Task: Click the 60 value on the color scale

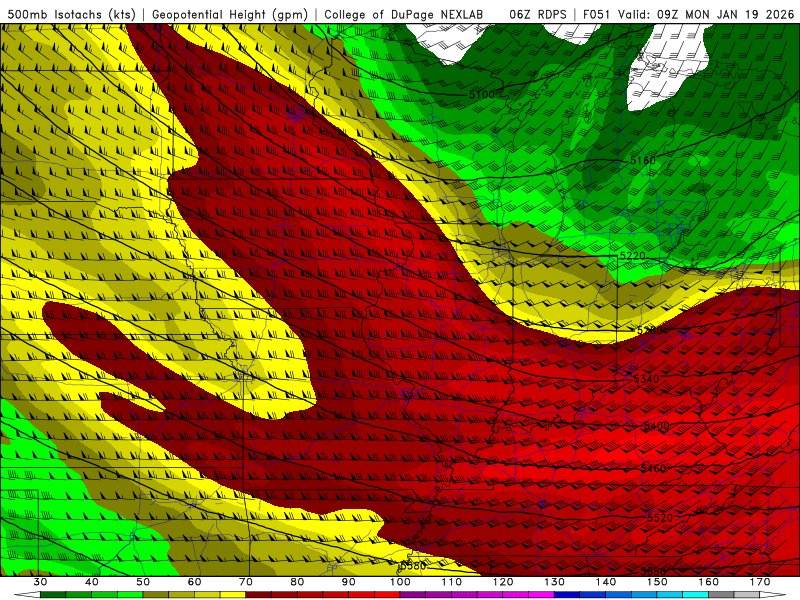Action: pyautogui.click(x=194, y=582)
